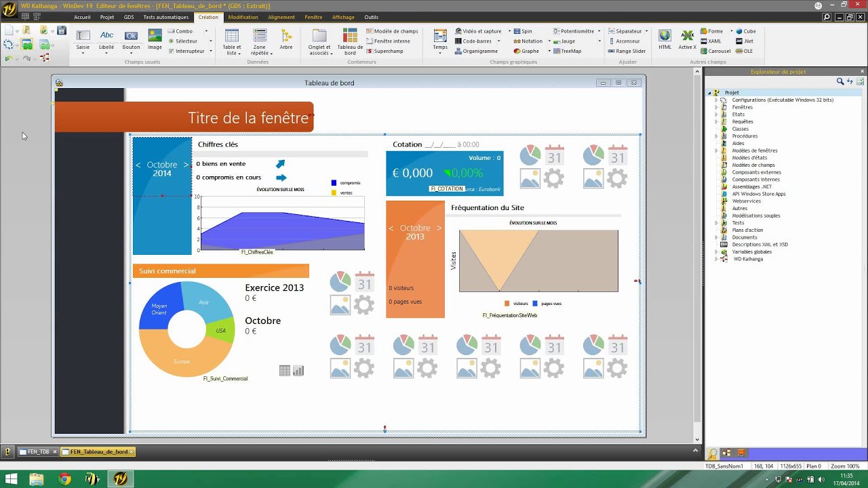This screenshot has width=868, height=488.
Task: Insert a Saisie edit control
Action: pos(83,40)
